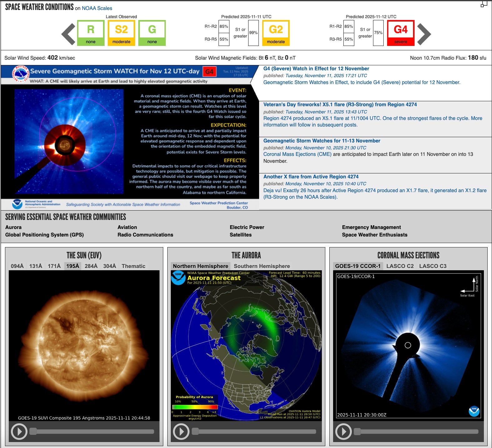Open Veteran's Day fireworks X5.1 flare headline
Viewport: 492px width, 448px height.
point(340,104)
